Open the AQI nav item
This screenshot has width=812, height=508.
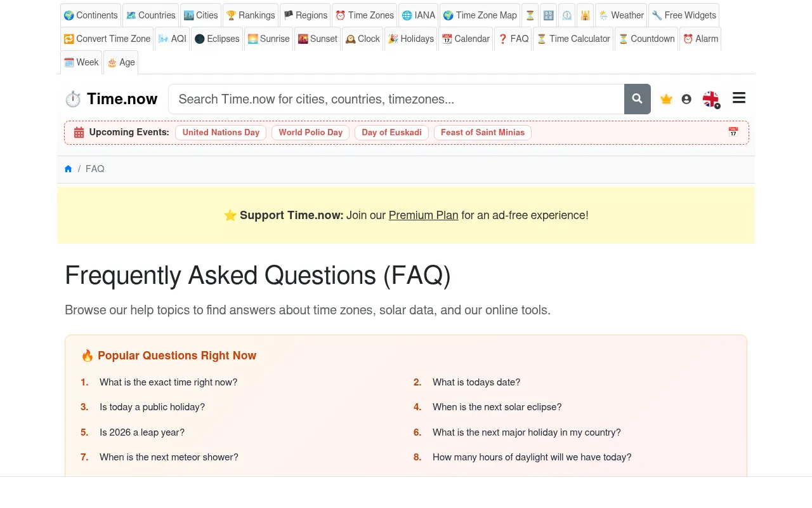[173, 39]
